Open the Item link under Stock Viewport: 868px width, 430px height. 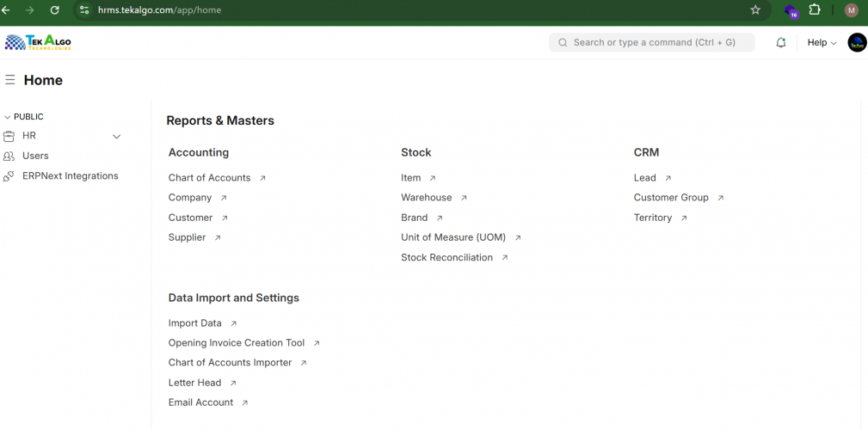pos(410,178)
